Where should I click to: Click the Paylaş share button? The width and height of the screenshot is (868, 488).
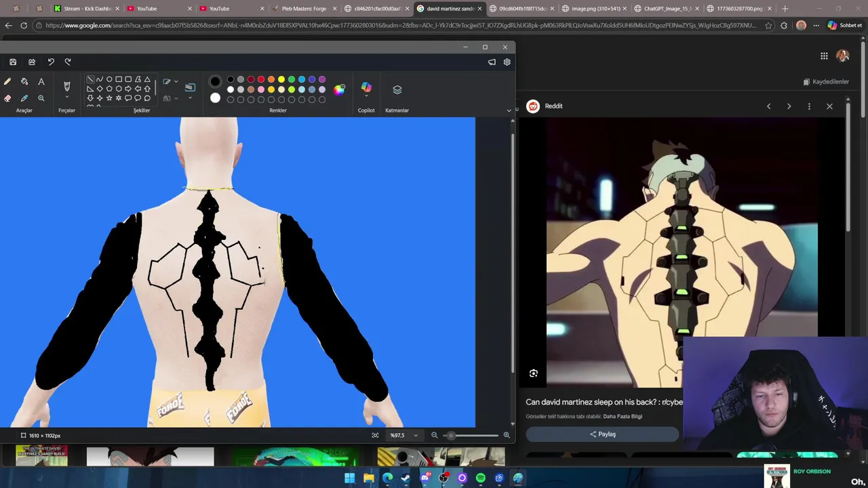(602, 434)
